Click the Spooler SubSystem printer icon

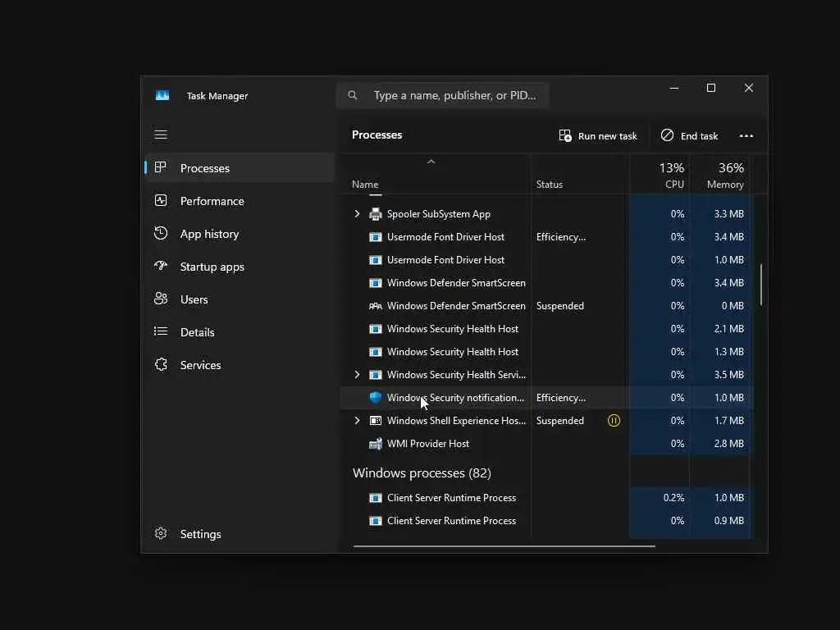(376, 214)
